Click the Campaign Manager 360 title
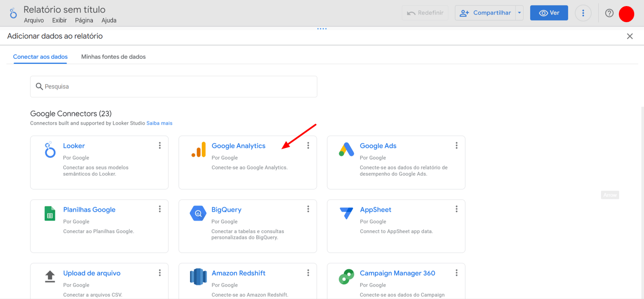Viewport: 644px width, 299px height. pyautogui.click(x=397, y=273)
